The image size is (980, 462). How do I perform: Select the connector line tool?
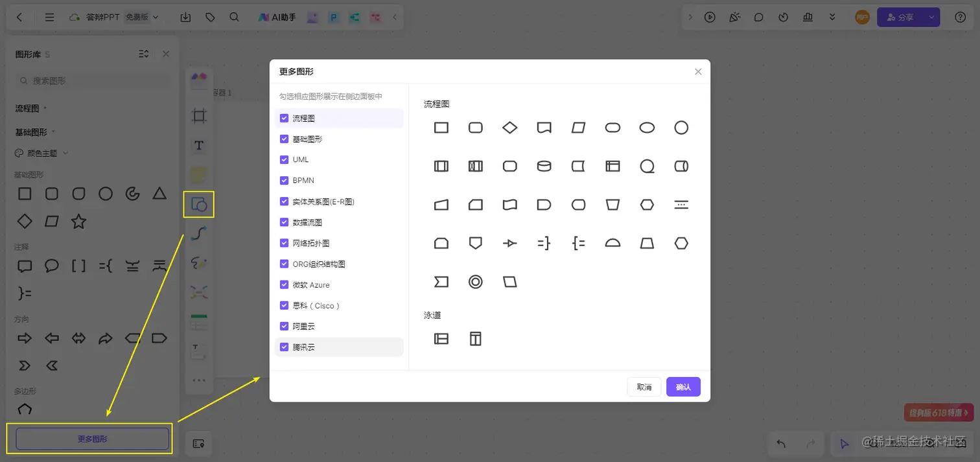tap(199, 234)
